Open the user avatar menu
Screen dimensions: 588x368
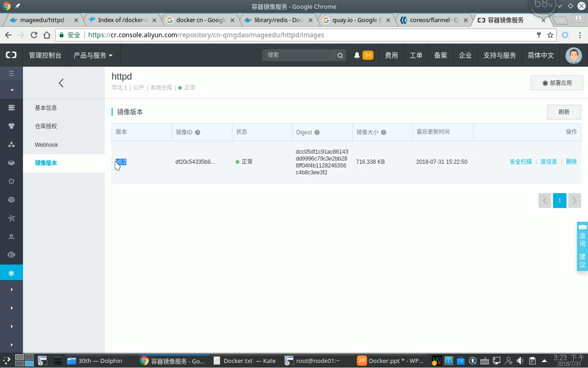pyautogui.click(x=573, y=56)
